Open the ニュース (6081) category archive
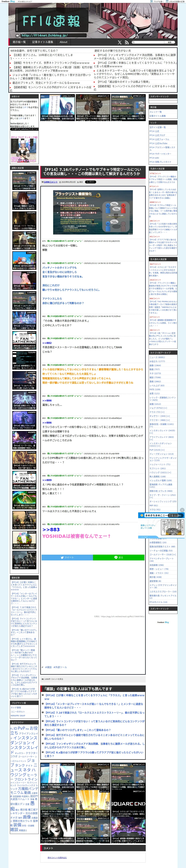 point(157,357)
